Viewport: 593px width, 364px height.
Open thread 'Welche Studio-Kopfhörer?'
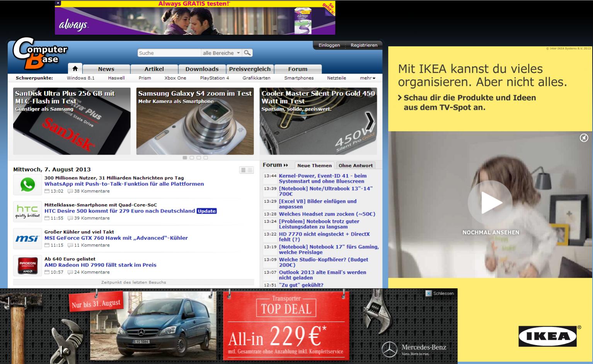(x=323, y=262)
